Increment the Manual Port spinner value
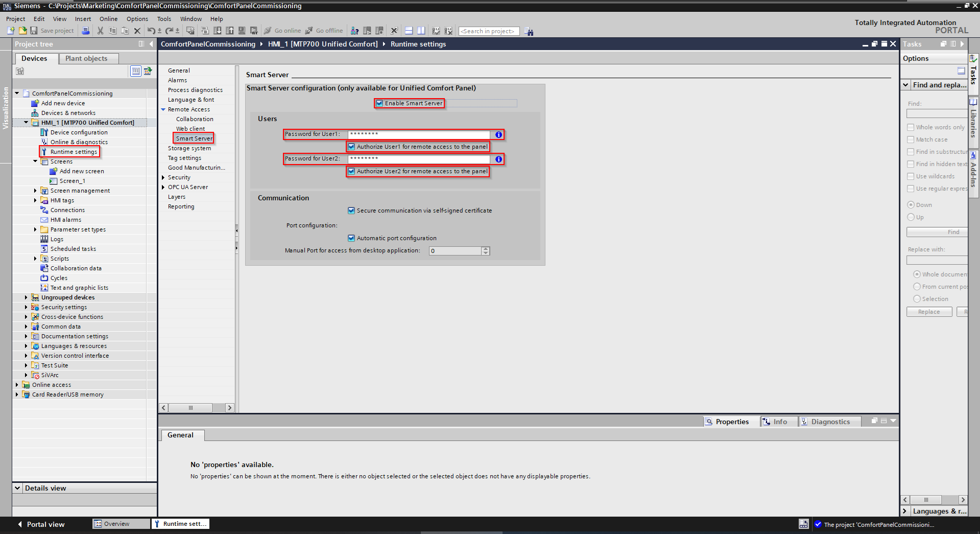 click(x=486, y=248)
